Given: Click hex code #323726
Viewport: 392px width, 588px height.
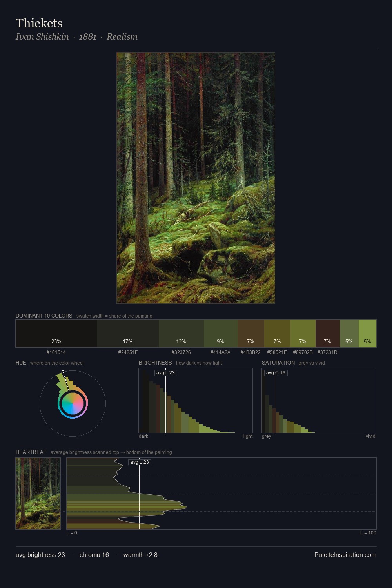Looking at the screenshot, I should [181, 352].
